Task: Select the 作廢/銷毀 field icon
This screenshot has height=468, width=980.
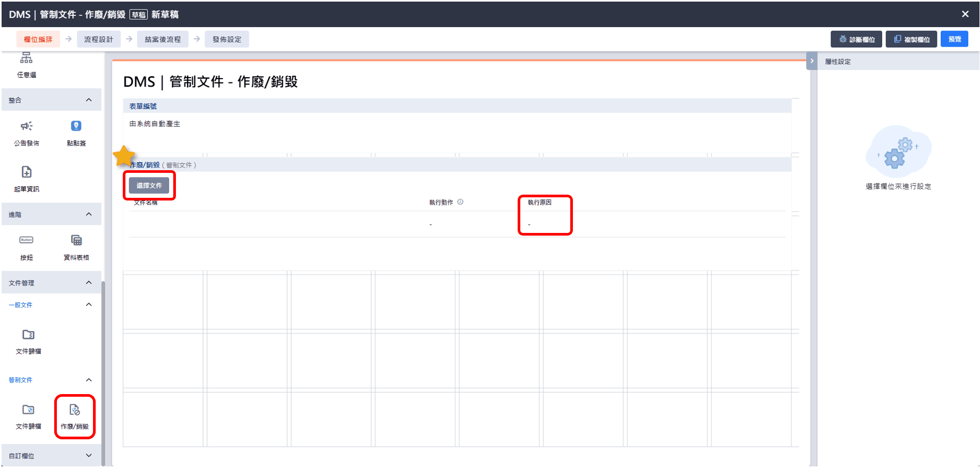Action: (x=74, y=410)
